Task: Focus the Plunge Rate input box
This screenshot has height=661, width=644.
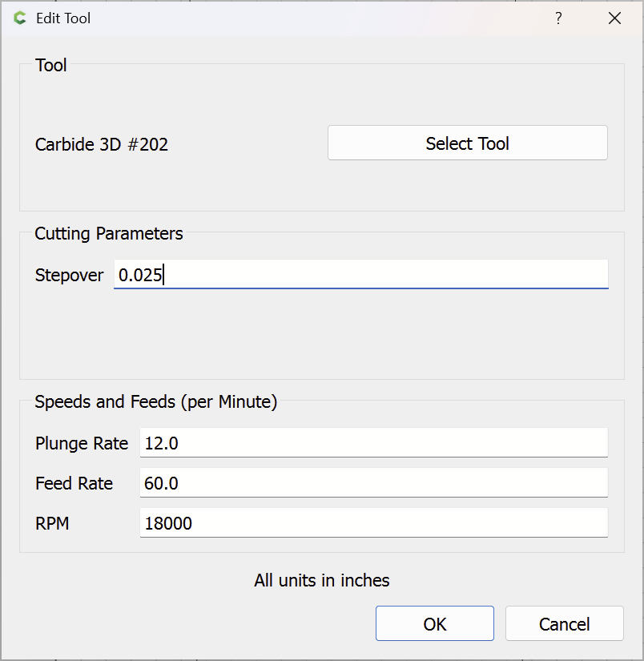Action: pyautogui.click(x=373, y=443)
